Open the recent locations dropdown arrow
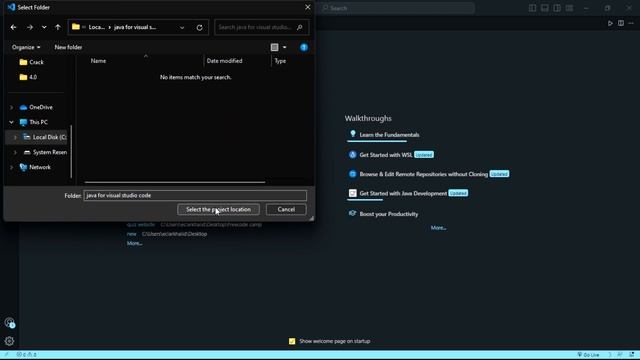 click(x=44, y=27)
